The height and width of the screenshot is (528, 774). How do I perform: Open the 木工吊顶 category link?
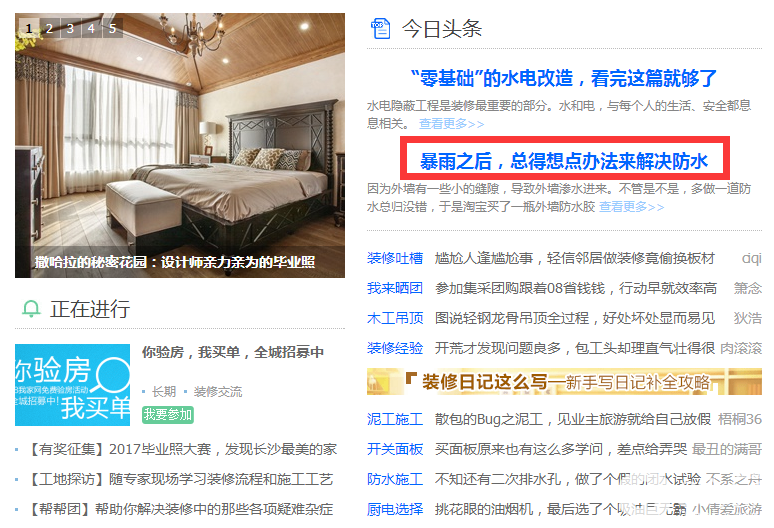[395, 318]
